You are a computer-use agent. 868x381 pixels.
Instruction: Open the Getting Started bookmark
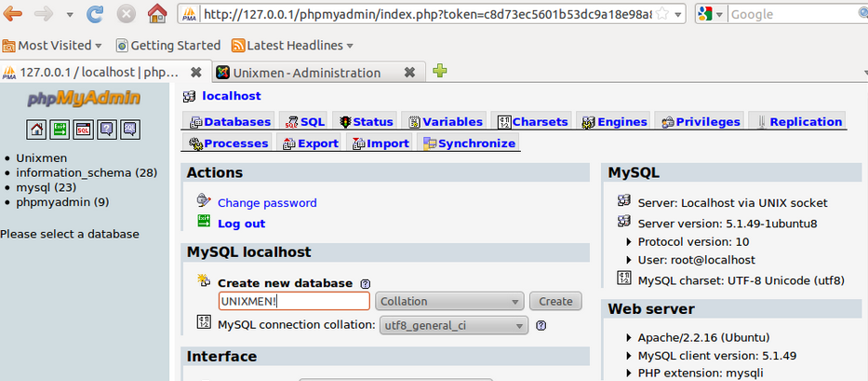pyautogui.click(x=168, y=46)
